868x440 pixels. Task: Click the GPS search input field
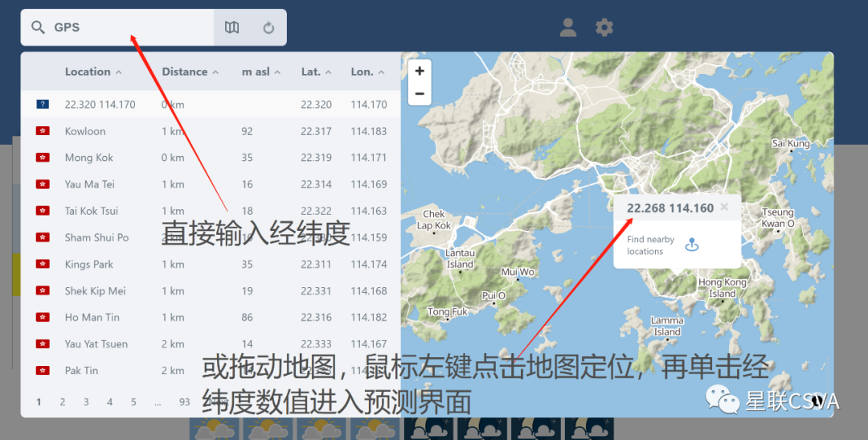[x=129, y=27]
